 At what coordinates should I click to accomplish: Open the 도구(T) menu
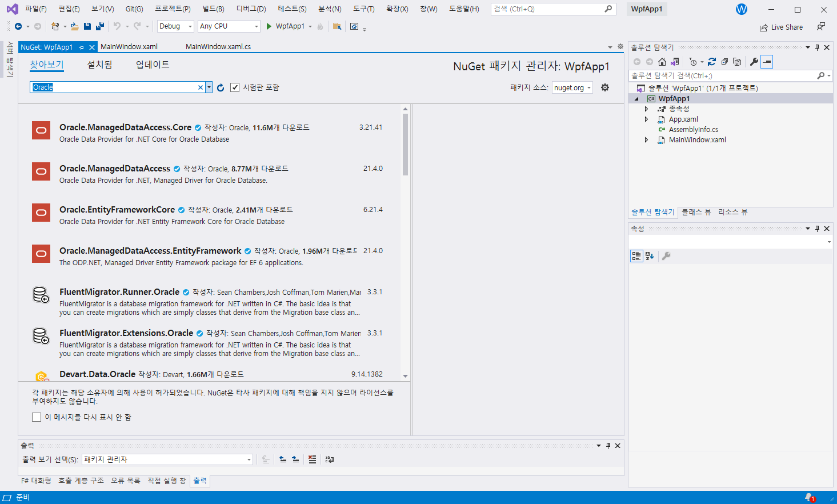(x=363, y=9)
